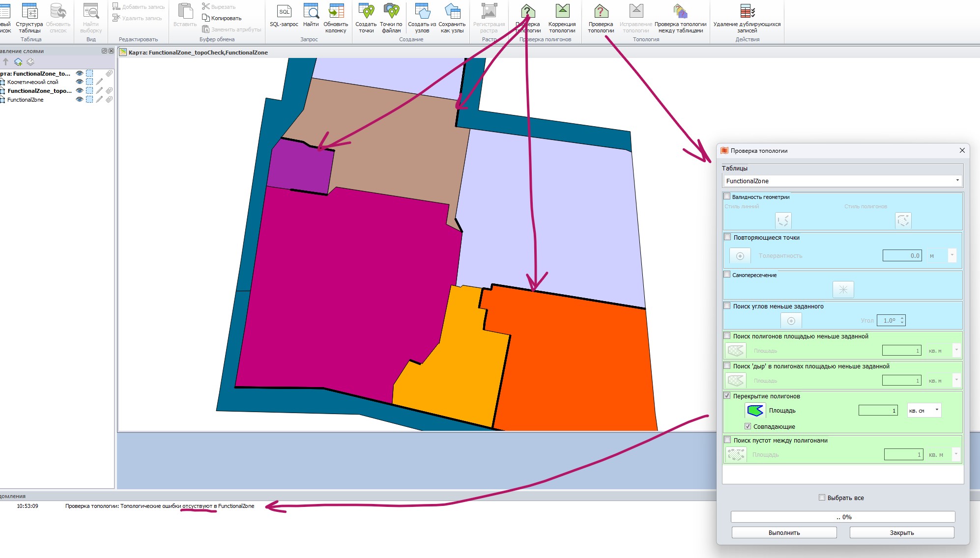Check the Выбрать все checkbox

822,498
